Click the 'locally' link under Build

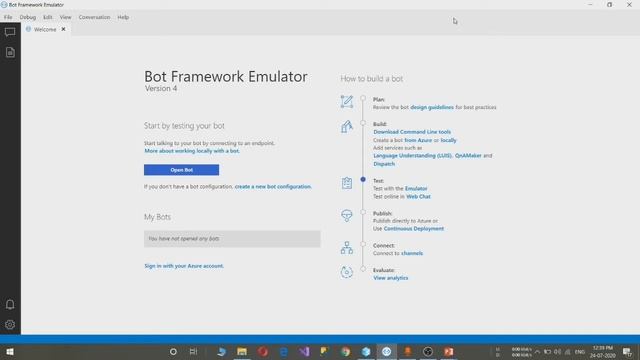(448, 140)
